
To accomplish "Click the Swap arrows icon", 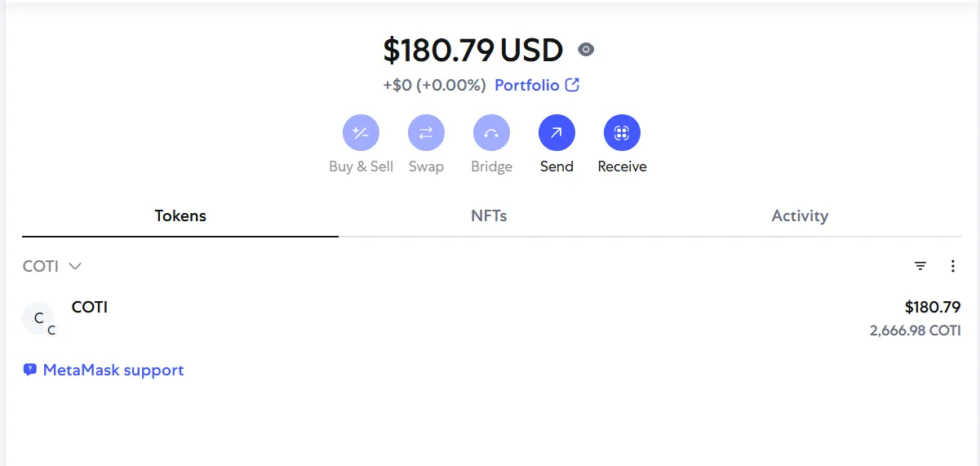I will [426, 133].
